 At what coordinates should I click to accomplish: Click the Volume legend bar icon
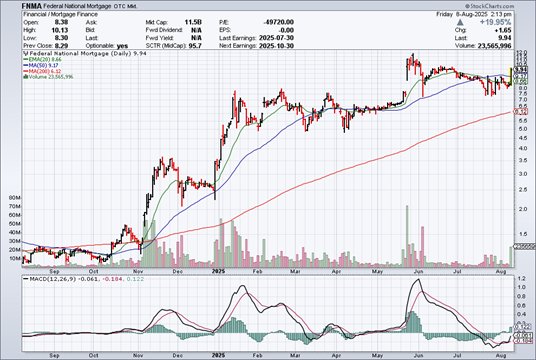click(x=25, y=77)
